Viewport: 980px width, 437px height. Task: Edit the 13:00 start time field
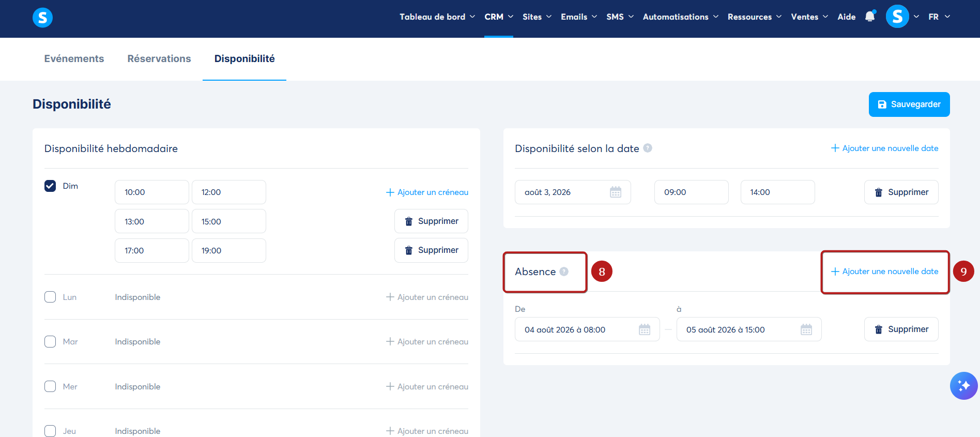pyautogui.click(x=152, y=221)
